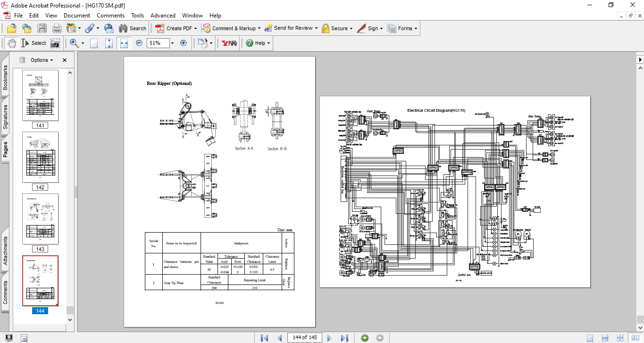The image size is (644, 343).
Task: Click the Zoom In plus button
Action: pos(184,43)
